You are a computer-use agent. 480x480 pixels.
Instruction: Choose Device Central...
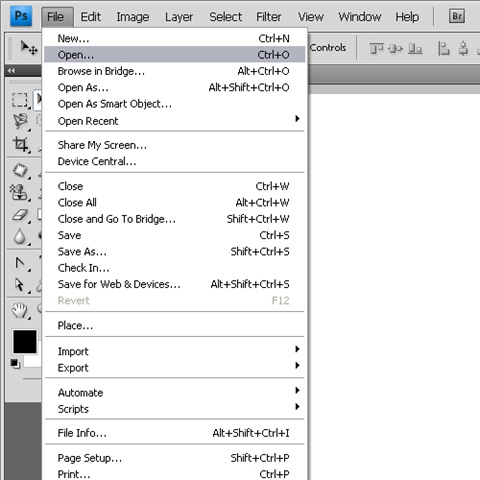click(175, 161)
